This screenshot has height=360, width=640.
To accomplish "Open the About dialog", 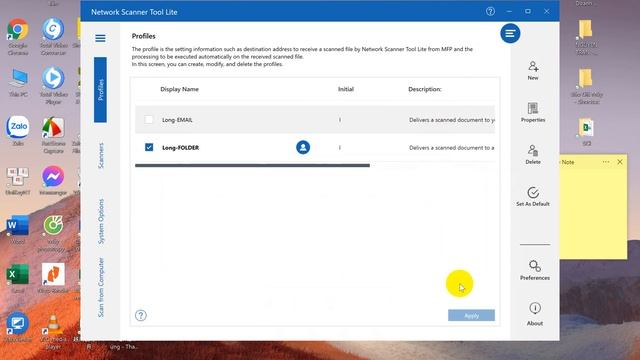I will [x=535, y=314].
